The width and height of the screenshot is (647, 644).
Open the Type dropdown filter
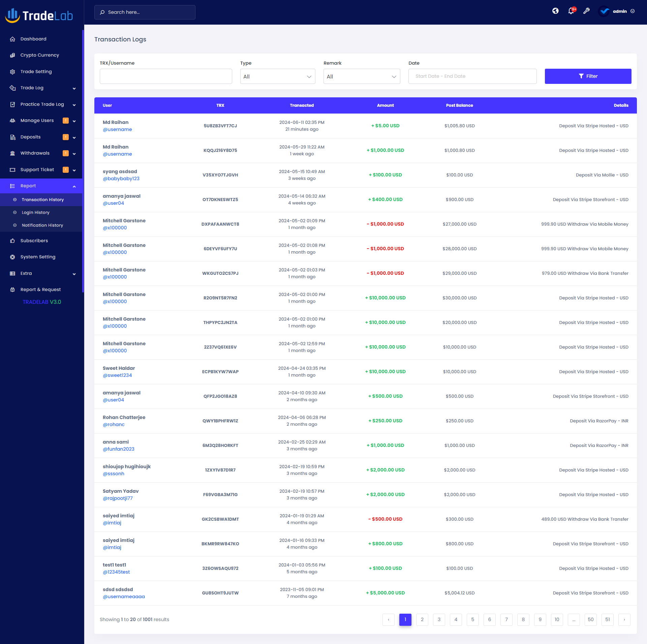pyautogui.click(x=277, y=76)
